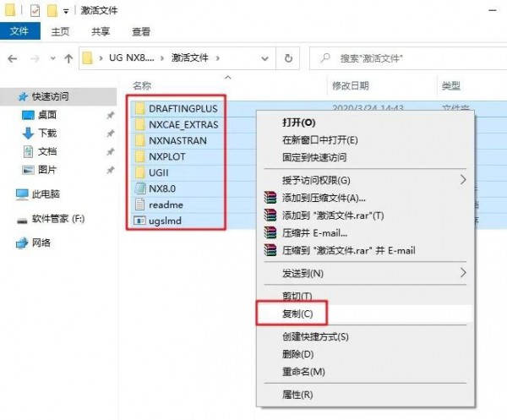
Task: Select the readme file name
Action: tap(166, 205)
